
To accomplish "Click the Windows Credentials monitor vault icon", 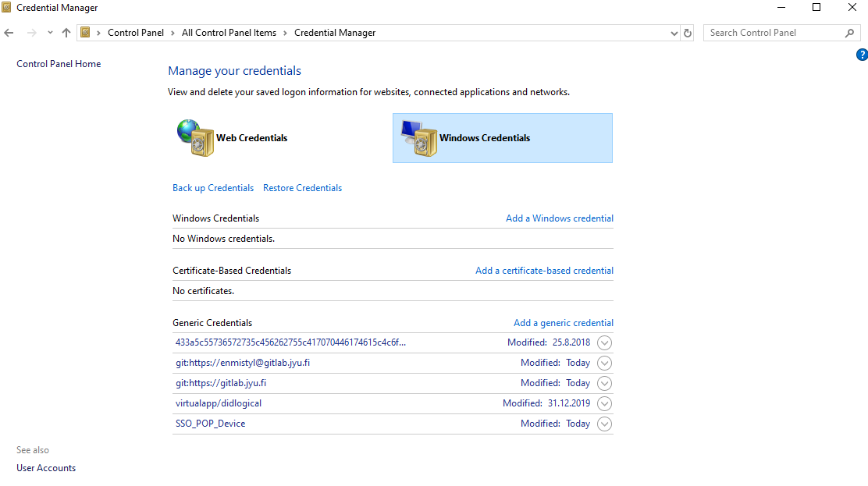I will point(418,138).
